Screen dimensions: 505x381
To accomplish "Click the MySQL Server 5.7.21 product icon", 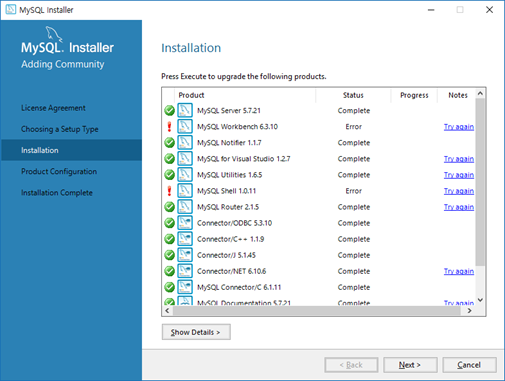I will click(x=185, y=110).
